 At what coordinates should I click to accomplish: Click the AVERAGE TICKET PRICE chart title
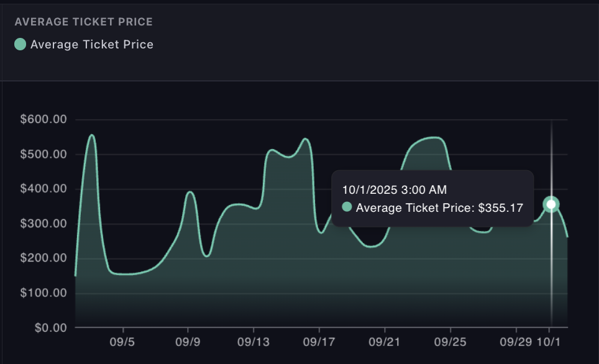pyautogui.click(x=83, y=22)
